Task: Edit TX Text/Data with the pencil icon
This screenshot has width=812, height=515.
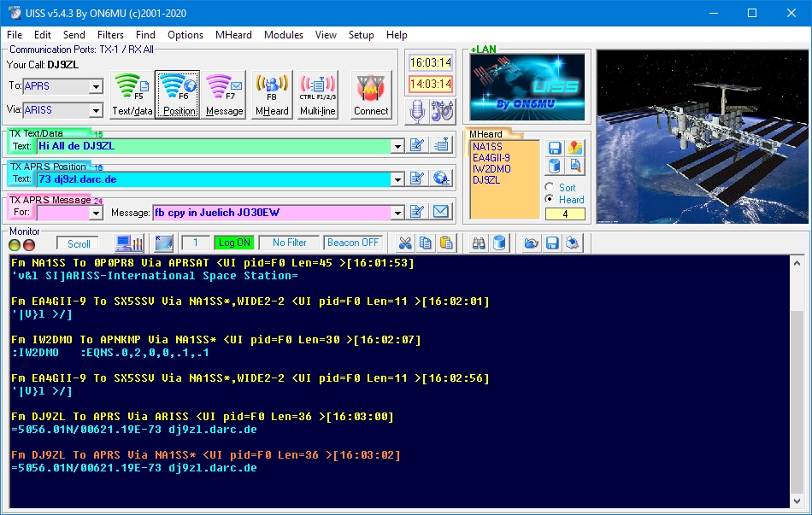Action: click(417, 145)
